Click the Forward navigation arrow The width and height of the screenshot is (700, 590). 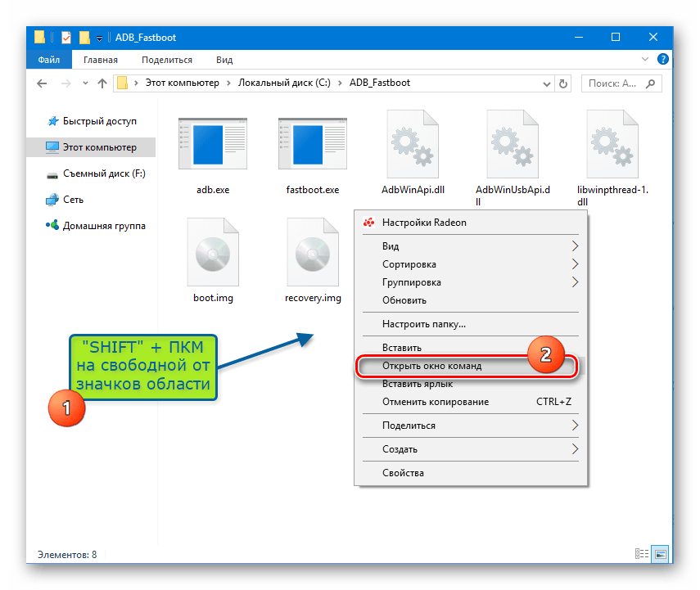coord(65,83)
